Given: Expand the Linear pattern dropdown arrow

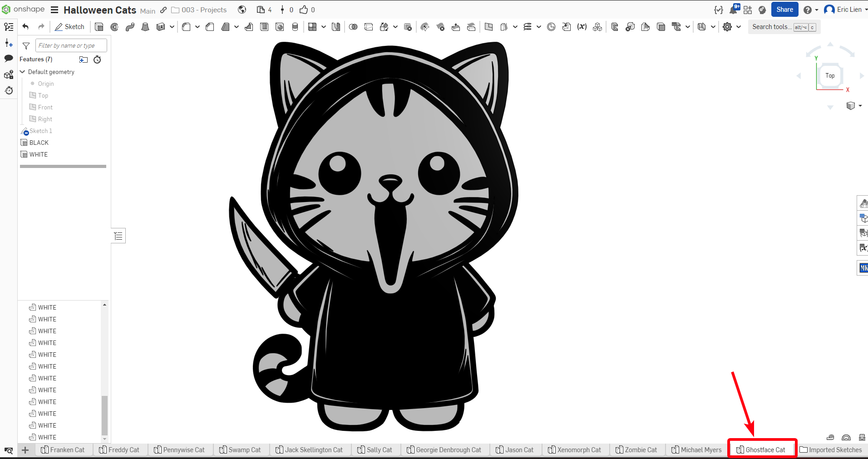Looking at the screenshot, I should 324,27.
